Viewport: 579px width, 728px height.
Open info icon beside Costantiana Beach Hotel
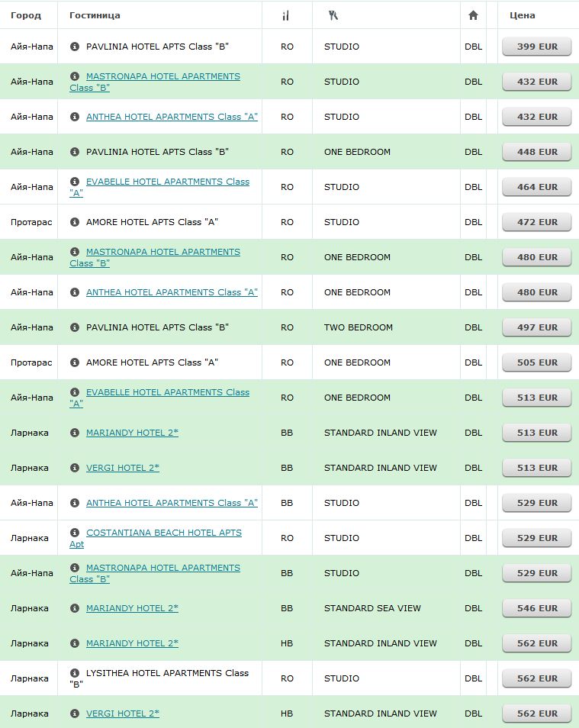74,532
